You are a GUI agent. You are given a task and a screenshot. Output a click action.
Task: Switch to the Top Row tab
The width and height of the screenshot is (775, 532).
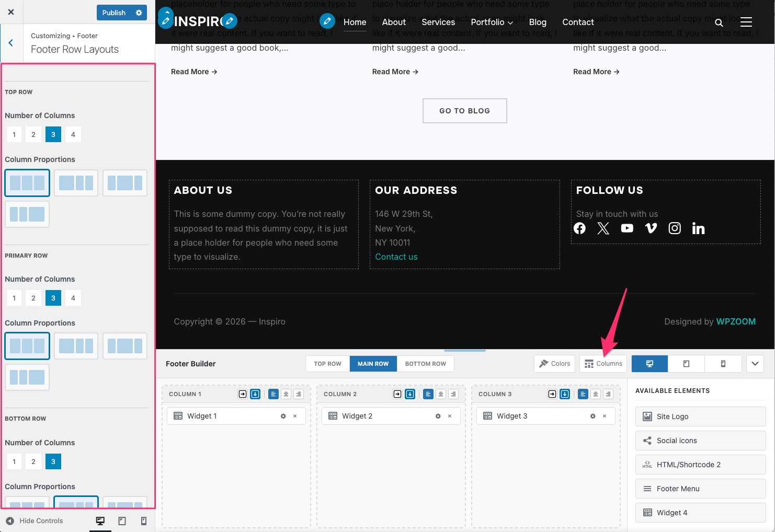[327, 364]
